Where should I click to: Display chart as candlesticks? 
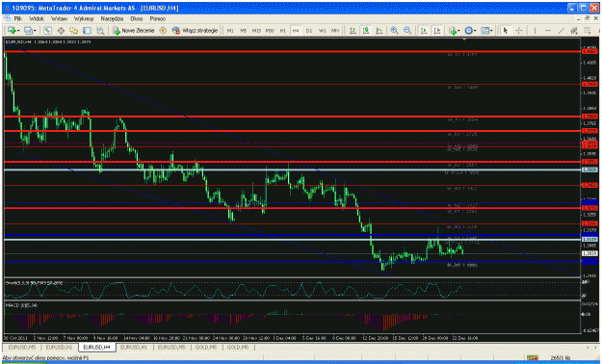[366, 31]
